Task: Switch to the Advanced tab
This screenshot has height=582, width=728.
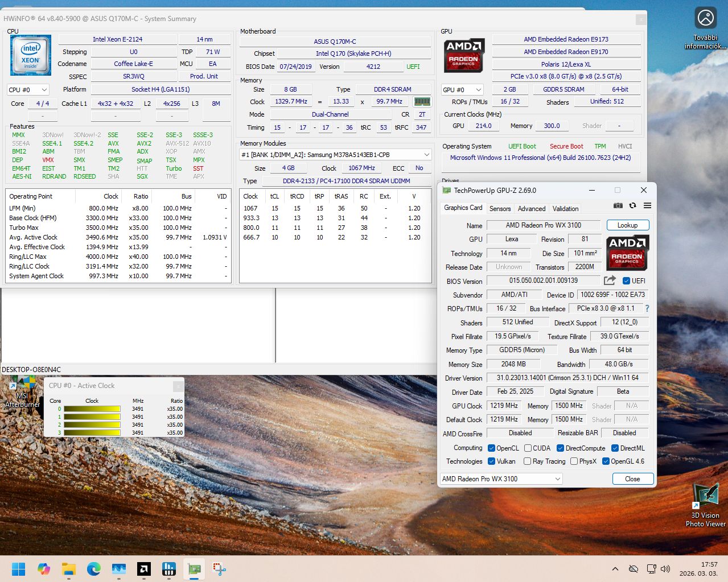Action: [x=531, y=209]
